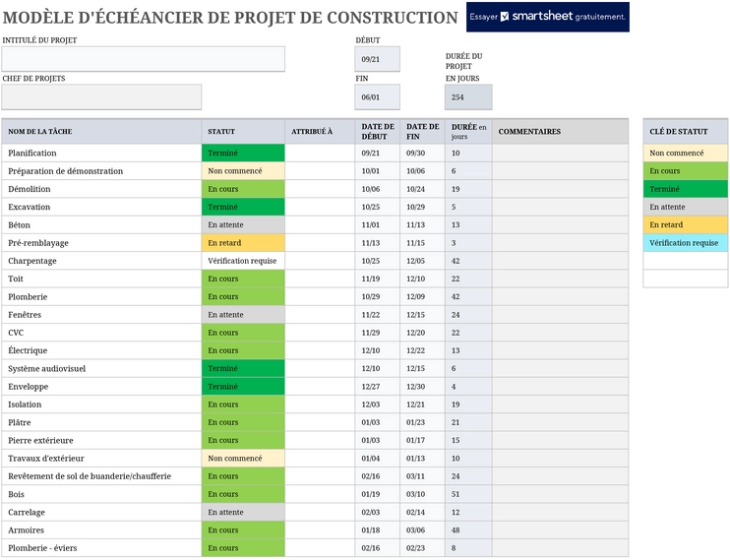Click the Pré-remblayage task name
730x560 pixels.
[38, 243]
